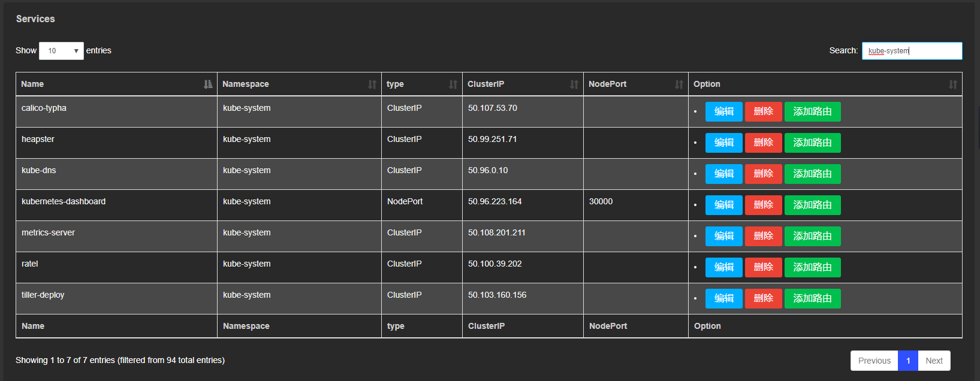Image resolution: width=980 pixels, height=381 pixels.
Task: Go to the Previous page
Action: (x=874, y=361)
